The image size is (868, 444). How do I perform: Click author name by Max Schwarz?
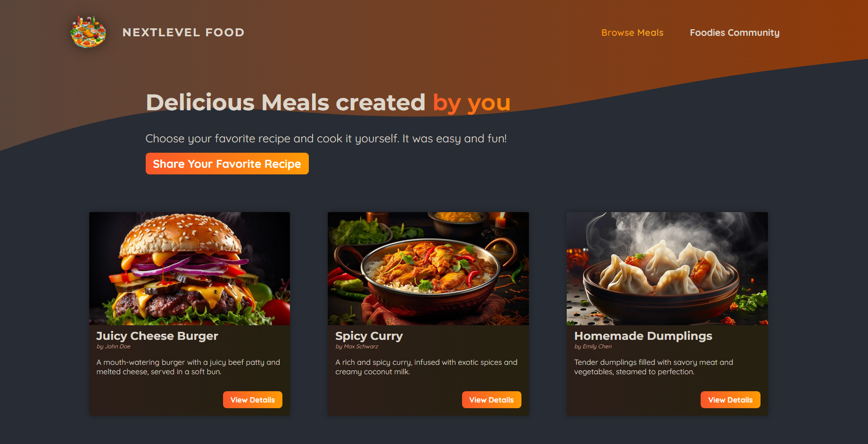click(357, 346)
